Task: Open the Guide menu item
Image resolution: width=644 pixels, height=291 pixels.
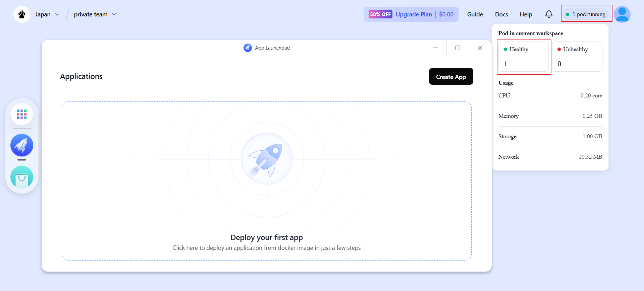Action: point(475,14)
